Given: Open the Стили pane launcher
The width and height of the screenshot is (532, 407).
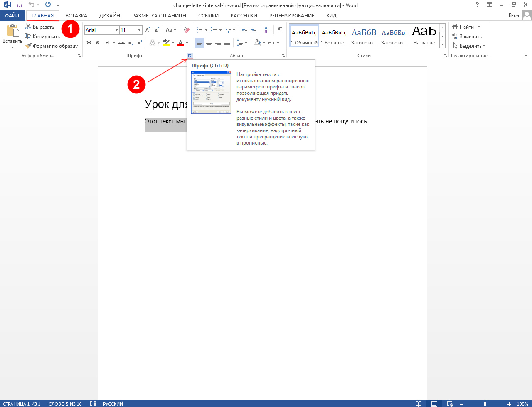Looking at the screenshot, I should 445,56.
